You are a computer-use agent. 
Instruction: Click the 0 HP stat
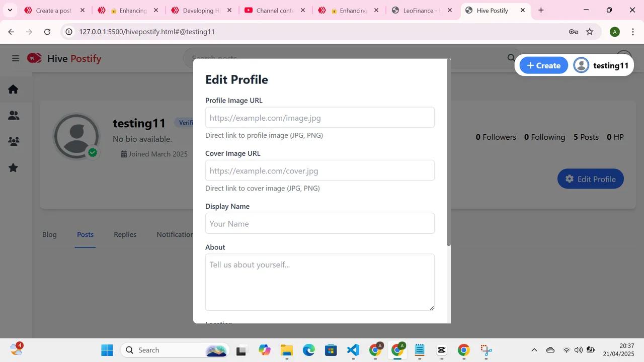(615, 137)
